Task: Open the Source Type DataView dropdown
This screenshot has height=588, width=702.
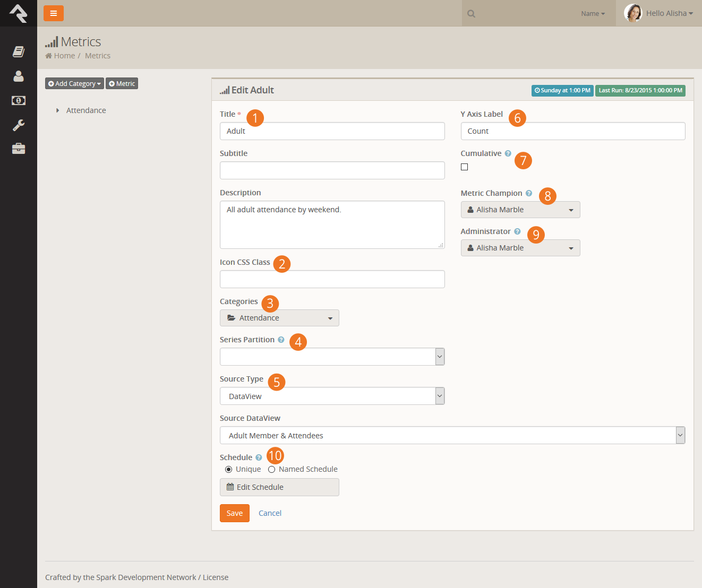Action: (332, 396)
